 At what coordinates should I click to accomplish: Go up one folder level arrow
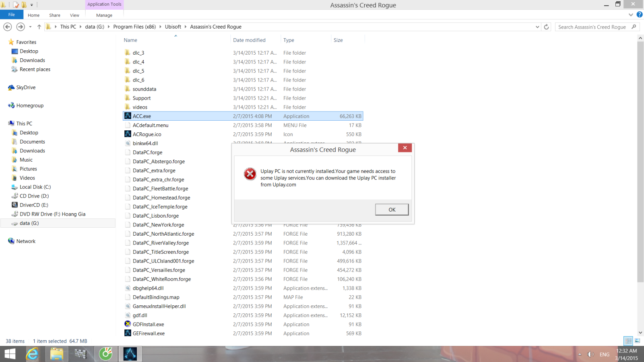point(39,27)
